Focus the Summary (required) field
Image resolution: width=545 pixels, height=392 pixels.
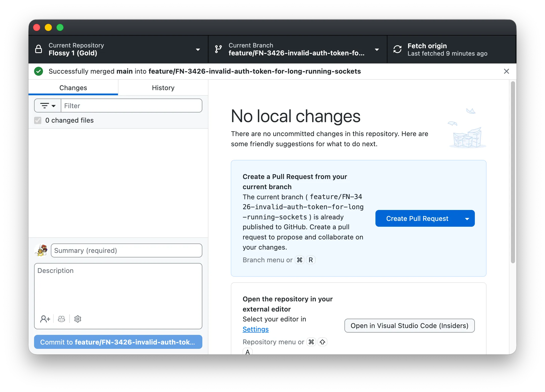coord(127,251)
